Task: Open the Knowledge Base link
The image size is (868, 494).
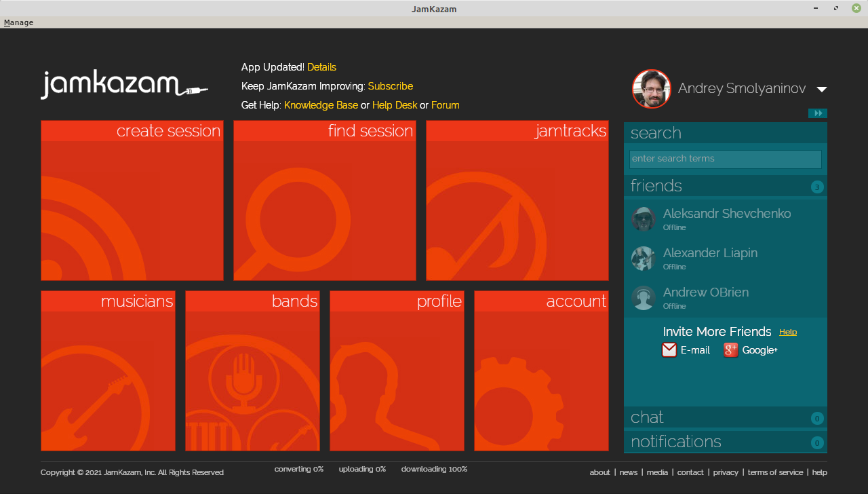Action: (x=321, y=105)
